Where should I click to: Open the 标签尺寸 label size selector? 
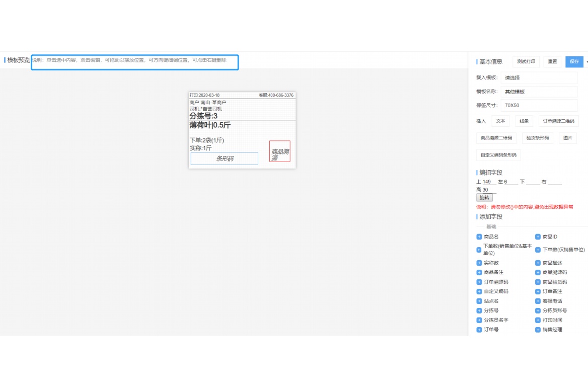[539, 106]
